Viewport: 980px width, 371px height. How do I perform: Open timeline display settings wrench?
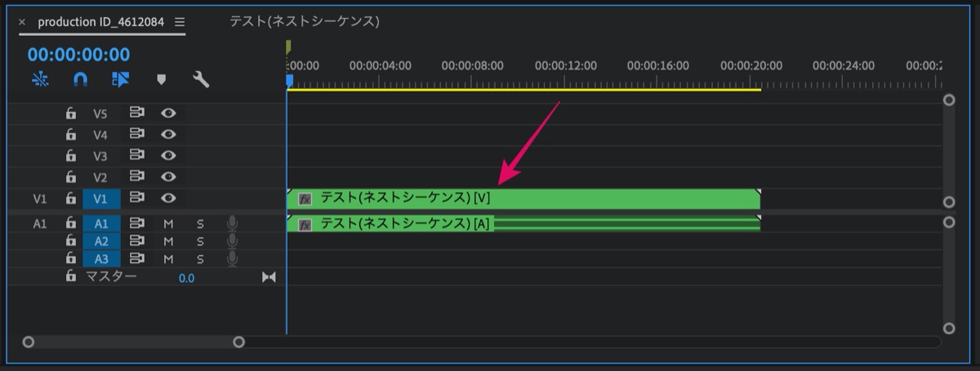201,79
